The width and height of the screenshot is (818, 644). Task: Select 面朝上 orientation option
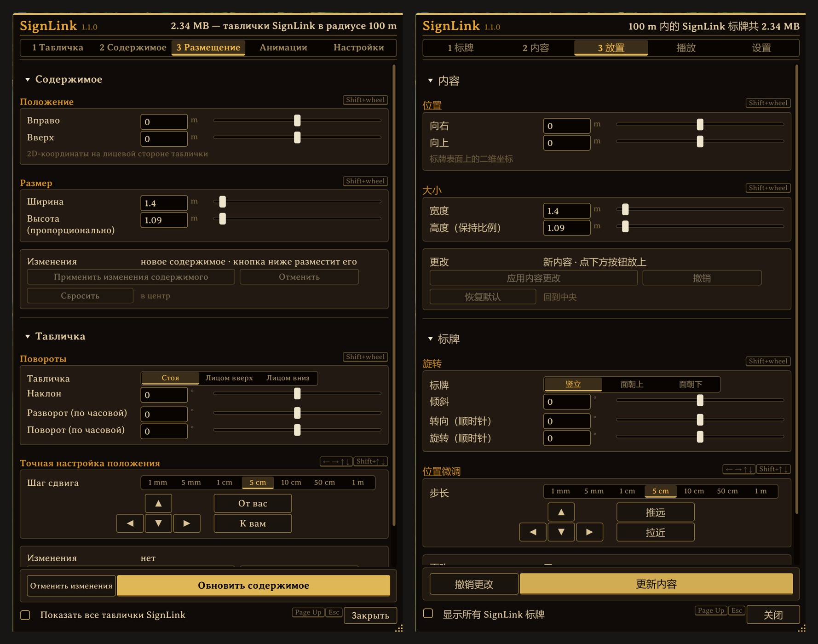[x=632, y=384]
